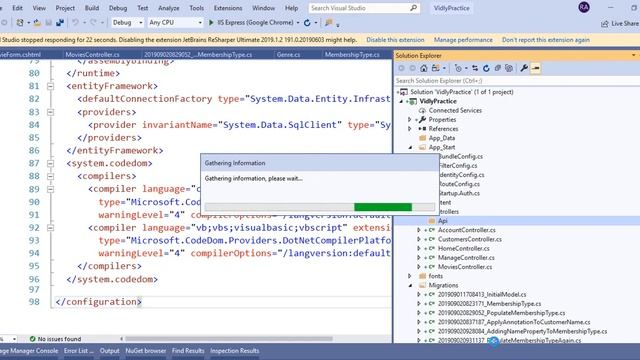Switch to Genre.cs tab
Viewport: 640px width, 360px height.
pos(288,54)
